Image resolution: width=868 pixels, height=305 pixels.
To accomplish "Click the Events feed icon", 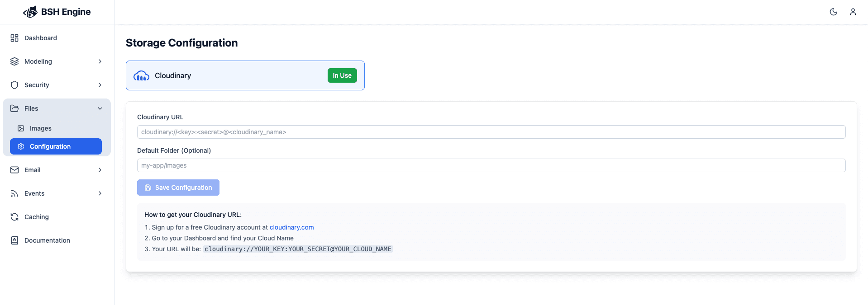I will click(14, 193).
